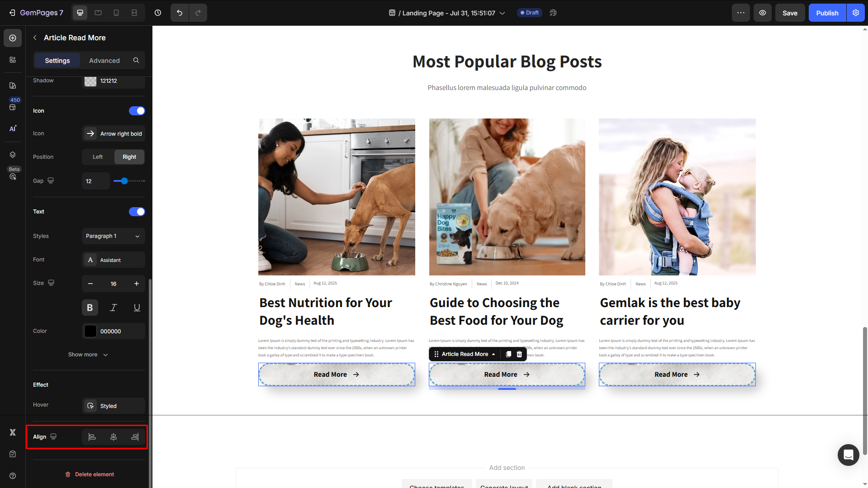Toggle the Text switch off
The width and height of the screenshot is (868, 488).
[x=137, y=212]
